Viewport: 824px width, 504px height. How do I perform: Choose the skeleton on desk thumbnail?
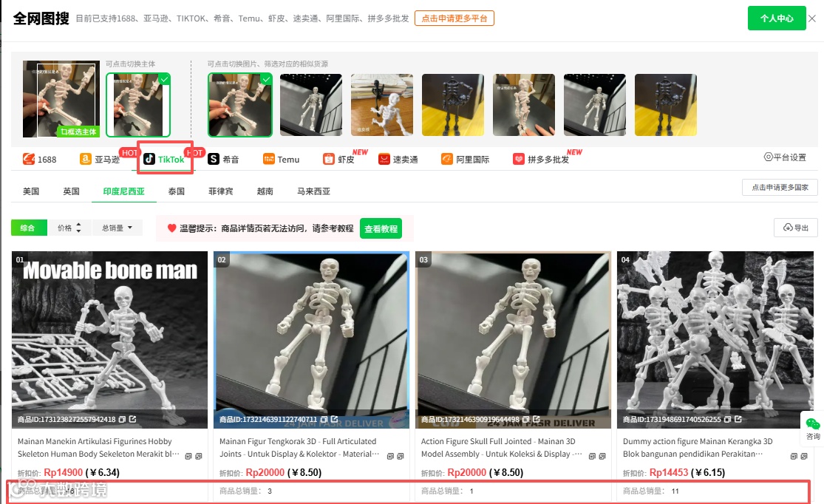382,105
